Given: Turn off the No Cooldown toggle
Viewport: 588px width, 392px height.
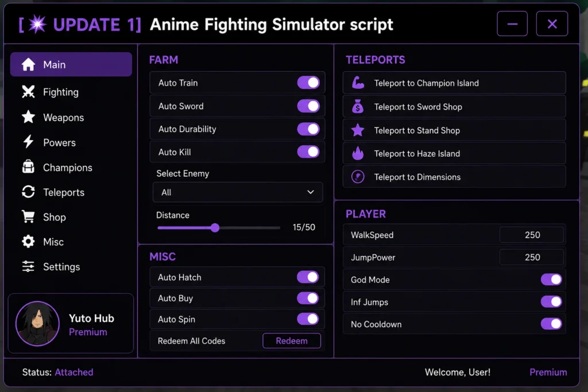Looking at the screenshot, I should point(551,324).
